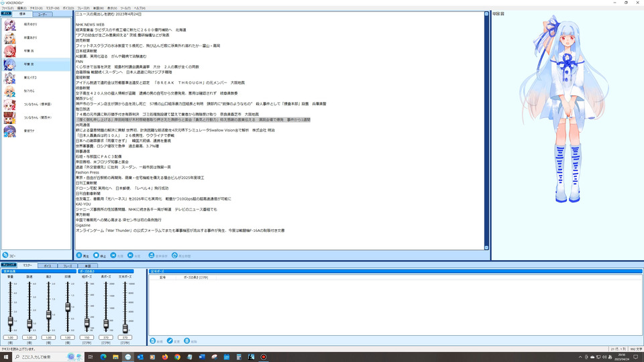Select the 東北イタコ voice preset
644x362 pixels.
[36, 78]
